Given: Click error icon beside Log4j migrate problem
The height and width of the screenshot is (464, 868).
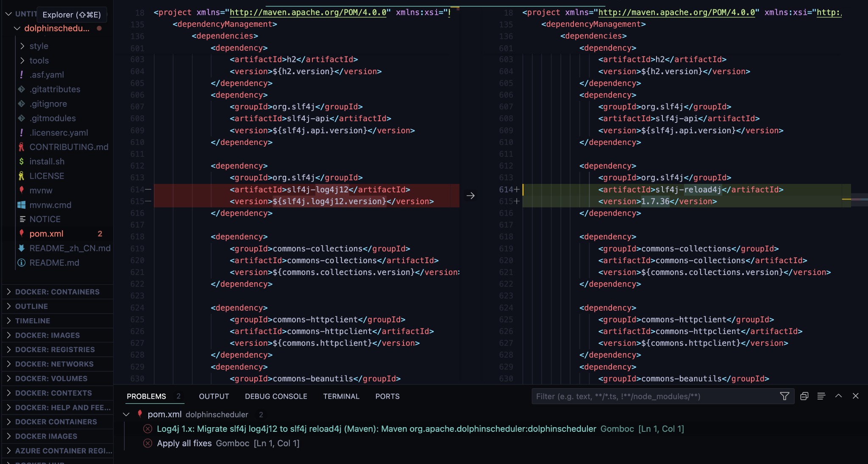Looking at the screenshot, I should pyautogui.click(x=147, y=429).
